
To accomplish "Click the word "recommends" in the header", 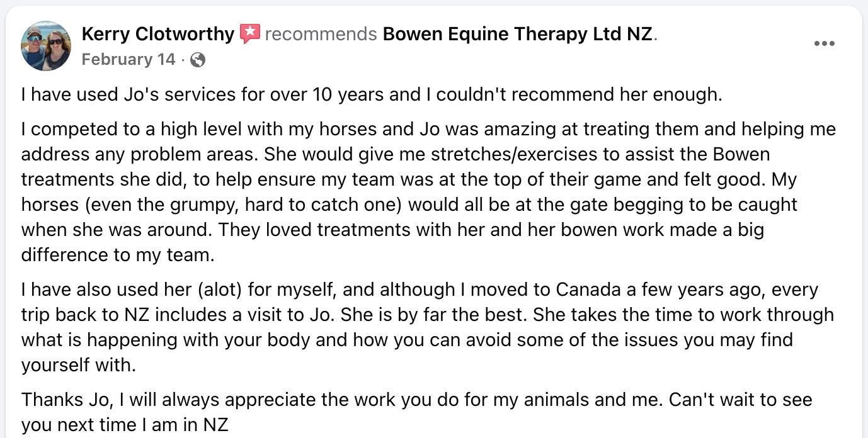I will click(321, 33).
